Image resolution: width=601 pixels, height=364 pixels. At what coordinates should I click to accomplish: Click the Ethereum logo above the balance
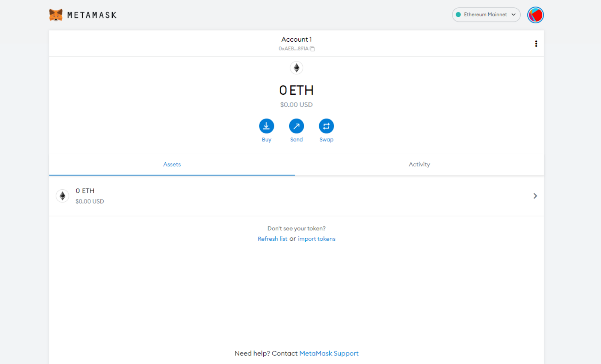(296, 68)
